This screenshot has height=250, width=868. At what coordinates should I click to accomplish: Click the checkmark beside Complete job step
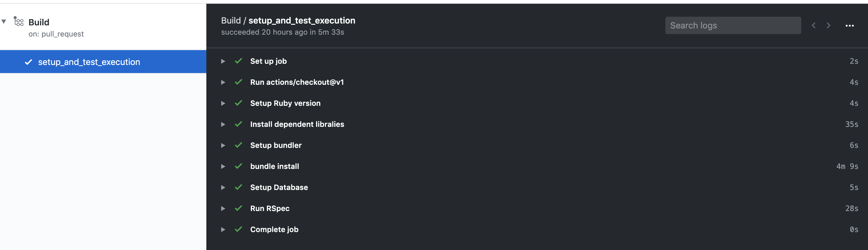tap(238, 229)
